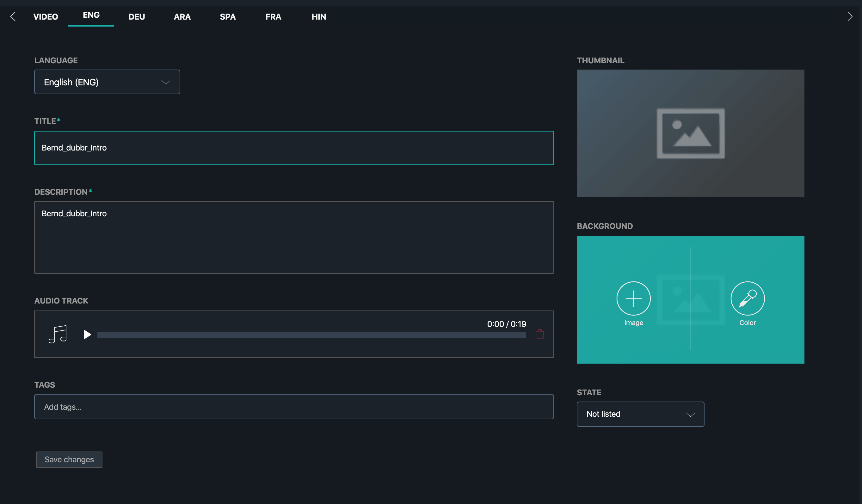Select the SPA language tab
This screenshot has width=862, height=504.
click(227, 16)
